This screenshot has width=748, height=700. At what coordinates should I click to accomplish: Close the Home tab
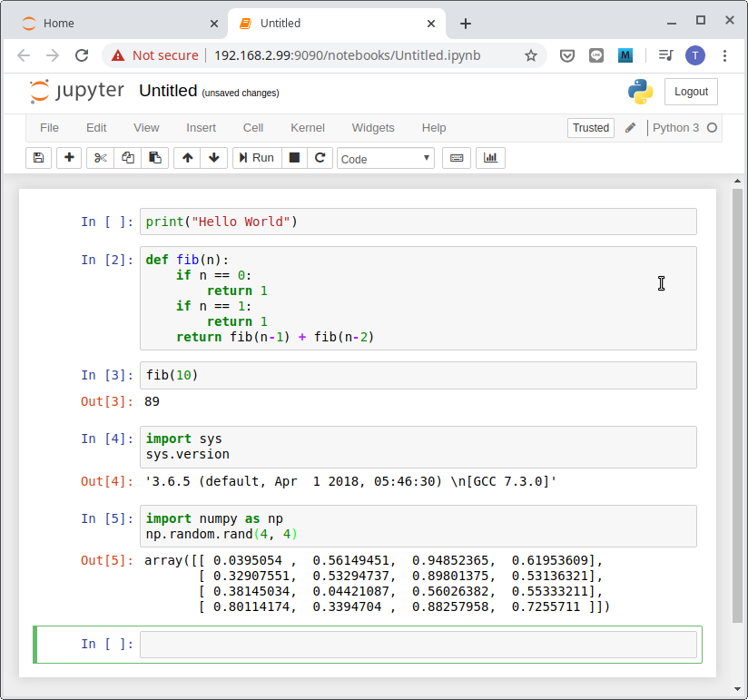pos(214,24)
